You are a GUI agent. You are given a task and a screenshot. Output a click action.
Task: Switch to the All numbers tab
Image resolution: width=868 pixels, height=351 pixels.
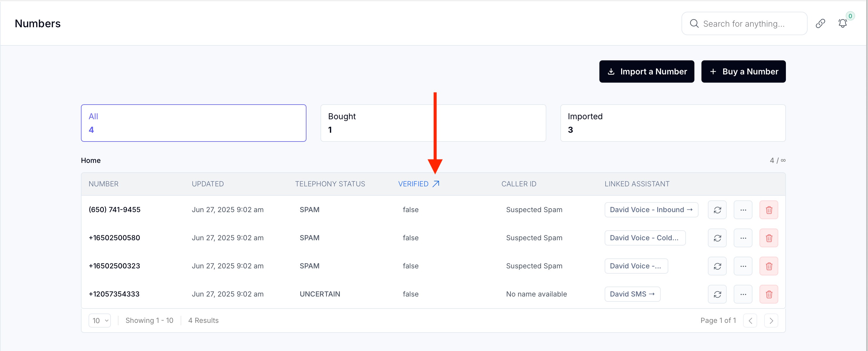click(194, 123)
